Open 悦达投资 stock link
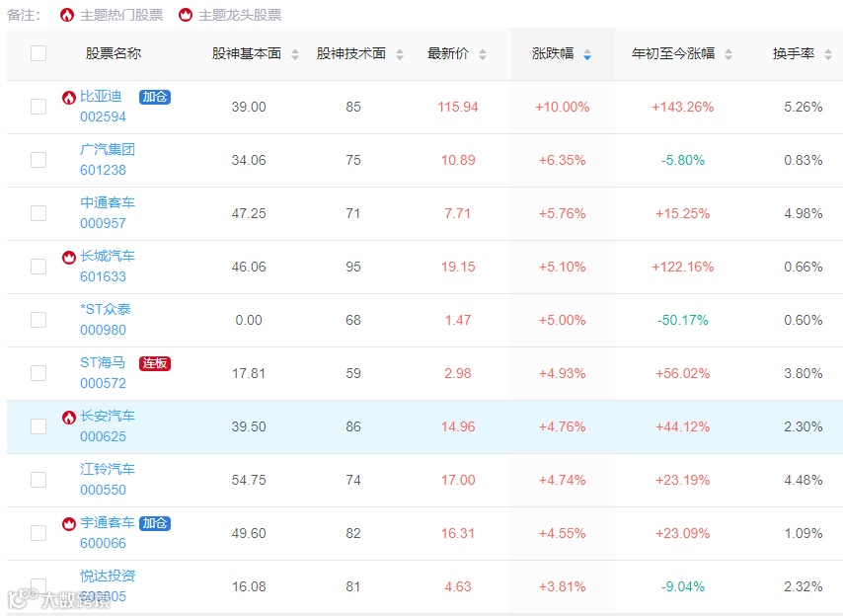This screenshot has width=843, height=616. (x=107, y=576)
